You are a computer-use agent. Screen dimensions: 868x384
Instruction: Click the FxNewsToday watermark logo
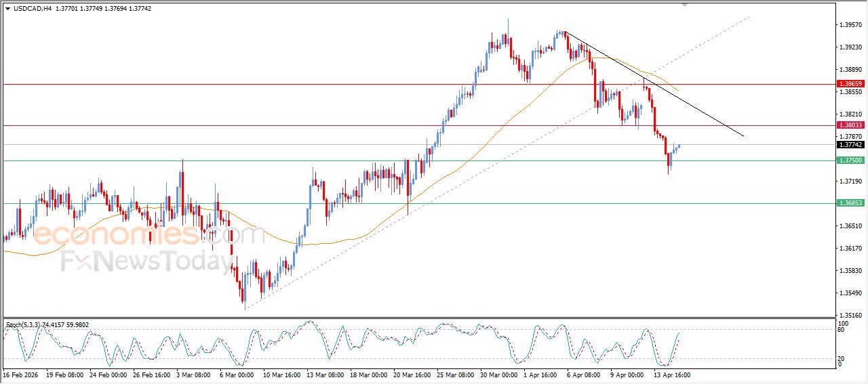[146, 261]
